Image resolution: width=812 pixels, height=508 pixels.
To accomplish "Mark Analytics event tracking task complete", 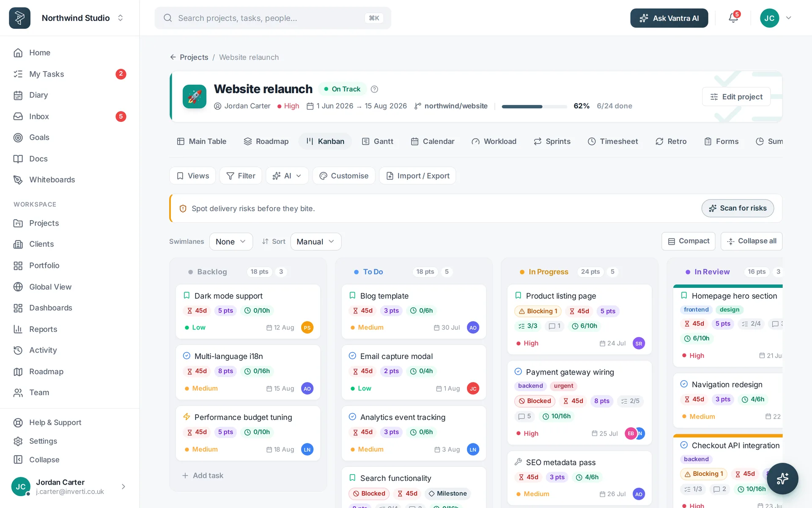I will click(352, 417).
